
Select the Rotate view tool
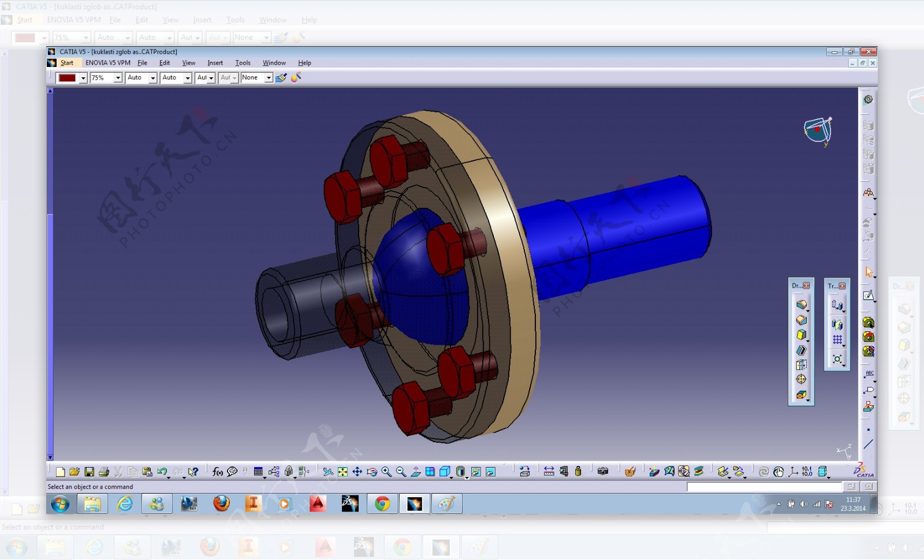[x=372, y=472]
